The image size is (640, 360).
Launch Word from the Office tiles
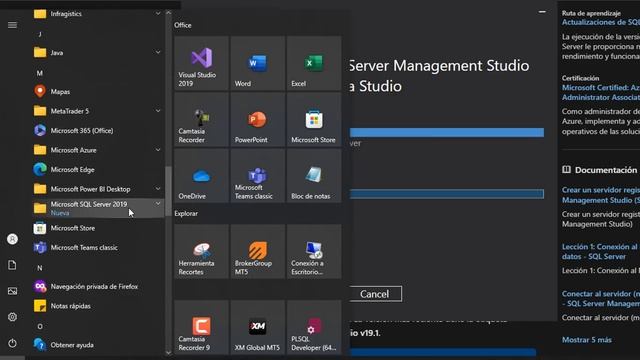pyautogui.click(x=258, y=63)
